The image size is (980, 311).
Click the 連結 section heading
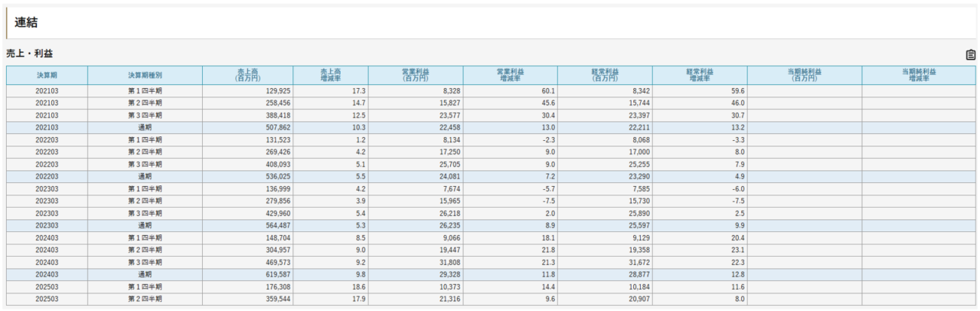pyautogui.click(x=26, y=23)
